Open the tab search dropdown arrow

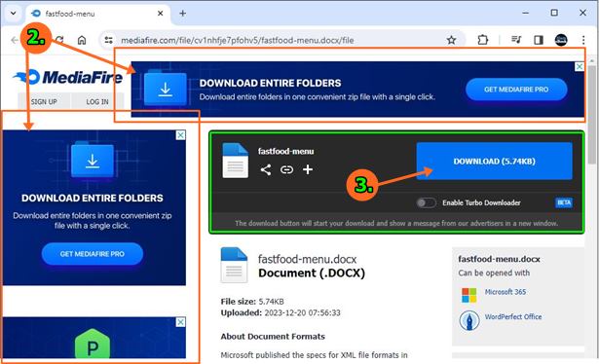click(14, 14)
